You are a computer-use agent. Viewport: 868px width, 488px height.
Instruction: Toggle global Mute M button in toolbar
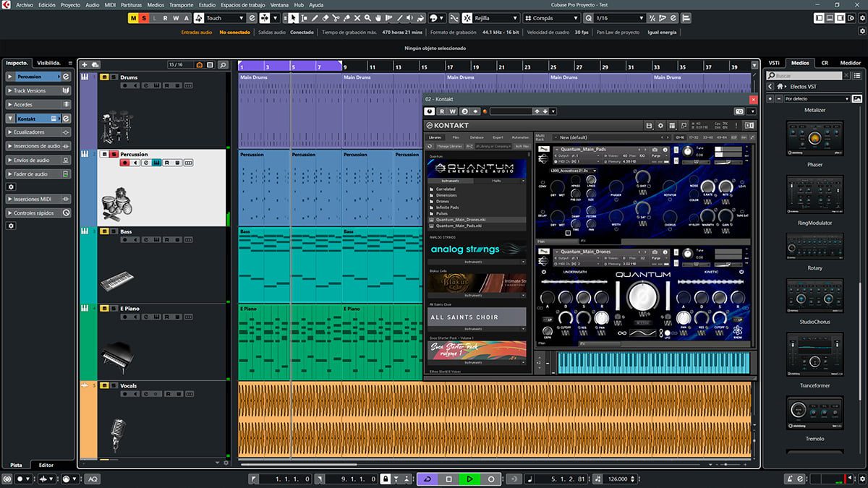point(133,18)
